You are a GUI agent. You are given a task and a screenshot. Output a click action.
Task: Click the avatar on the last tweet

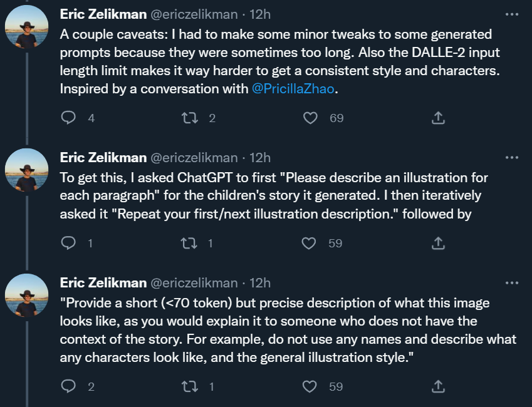(27, 296)
